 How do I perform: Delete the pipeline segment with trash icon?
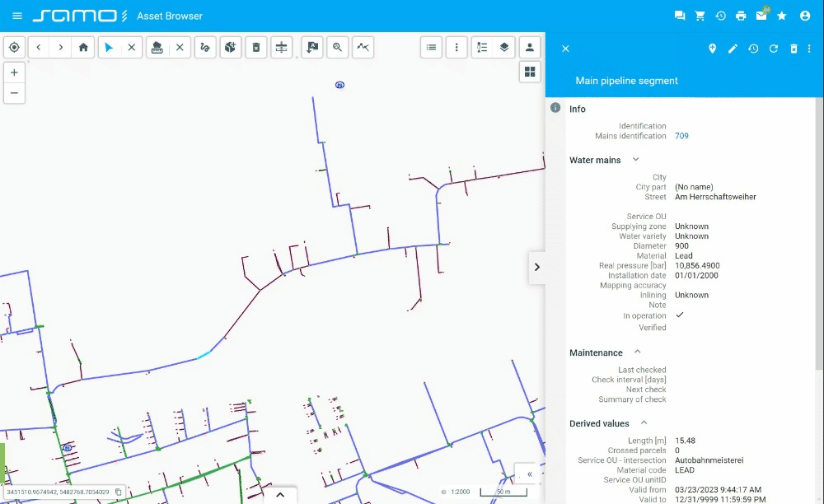[794, 49]
